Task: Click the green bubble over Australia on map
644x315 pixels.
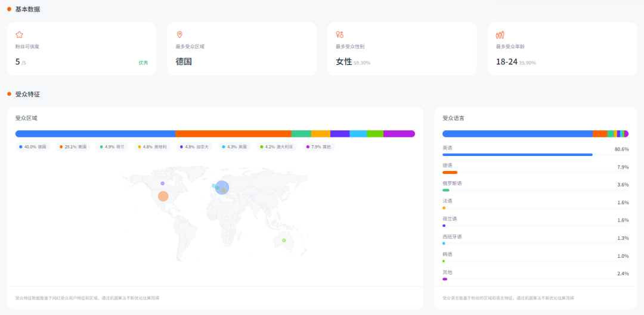Action: click(x=284, y=241)
